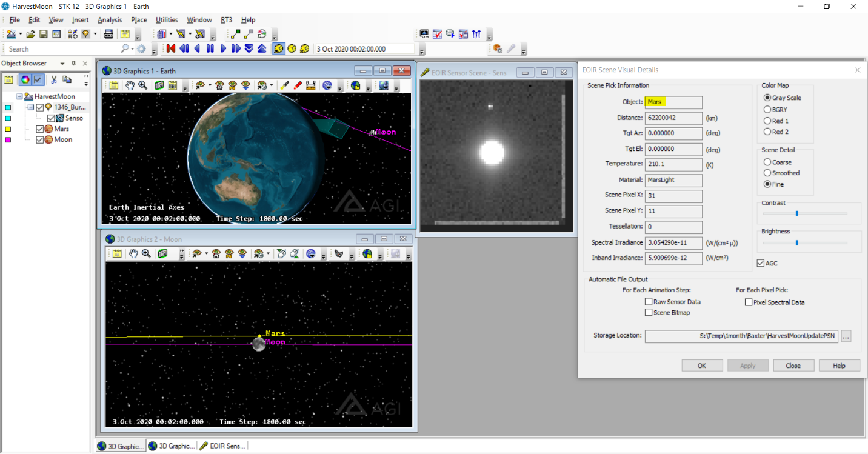Screen dimensions: 868x454
Task: Click the grab hand tool in 3D Graphics 2
Action: pos(133,254)
